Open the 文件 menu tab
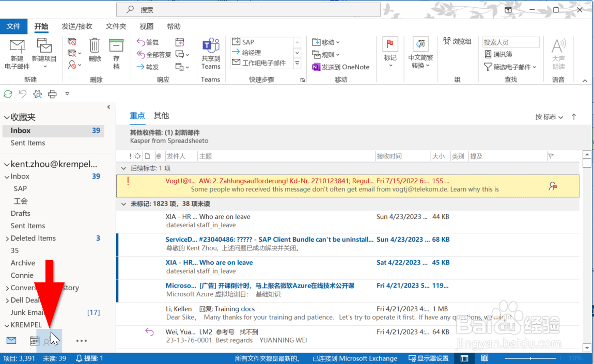Image resolution: width=594 pixels, height=364 pixels. 13,26
